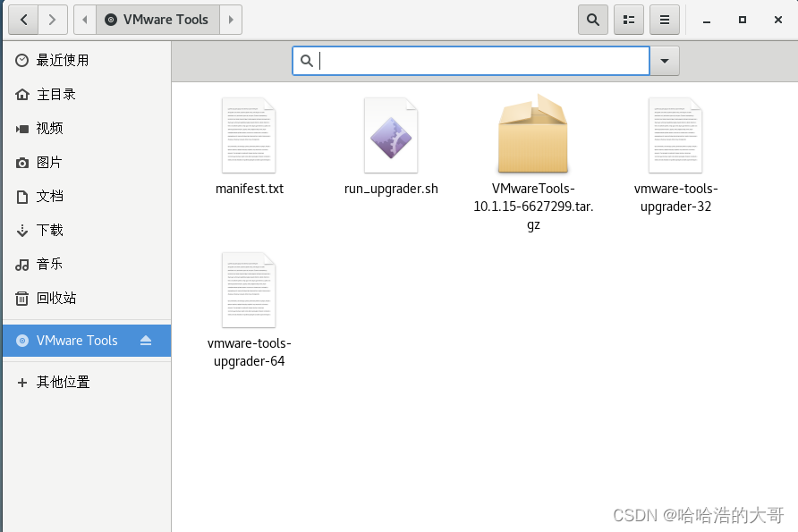Open the 下载 downloads folder

pos(87,230)
